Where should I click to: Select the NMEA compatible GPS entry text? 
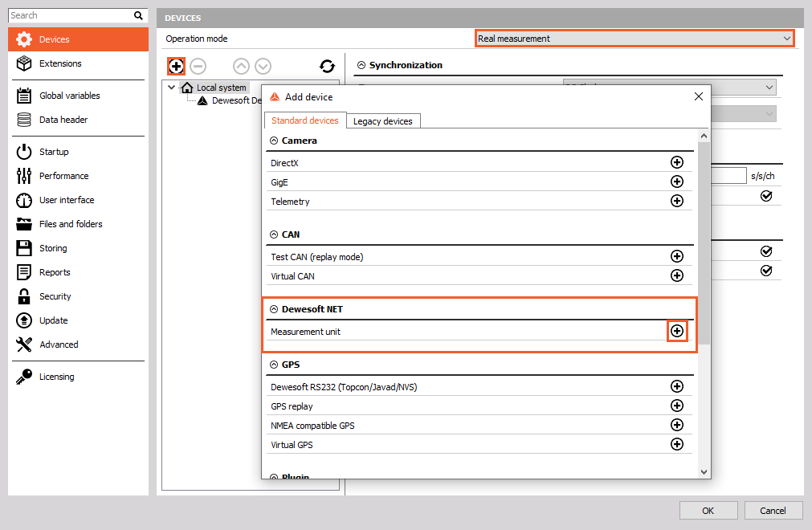click(312, 426)
